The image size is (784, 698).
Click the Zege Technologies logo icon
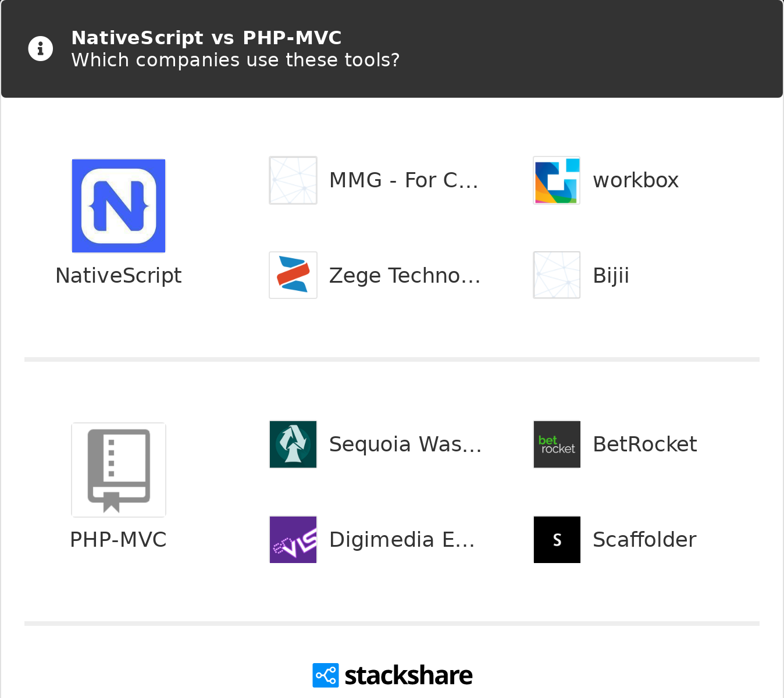pos(293,275)
